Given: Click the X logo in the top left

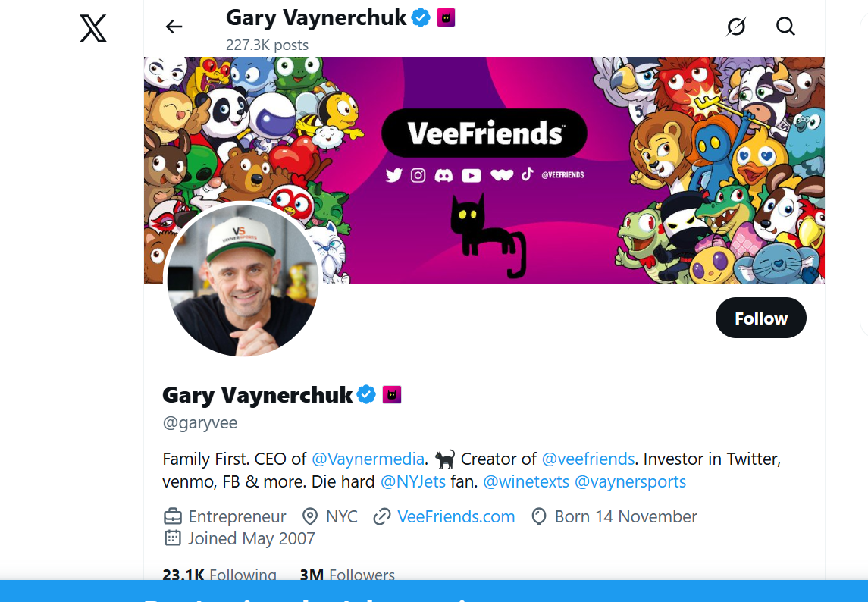Looking at the screenshot, I should coord(92,28).
